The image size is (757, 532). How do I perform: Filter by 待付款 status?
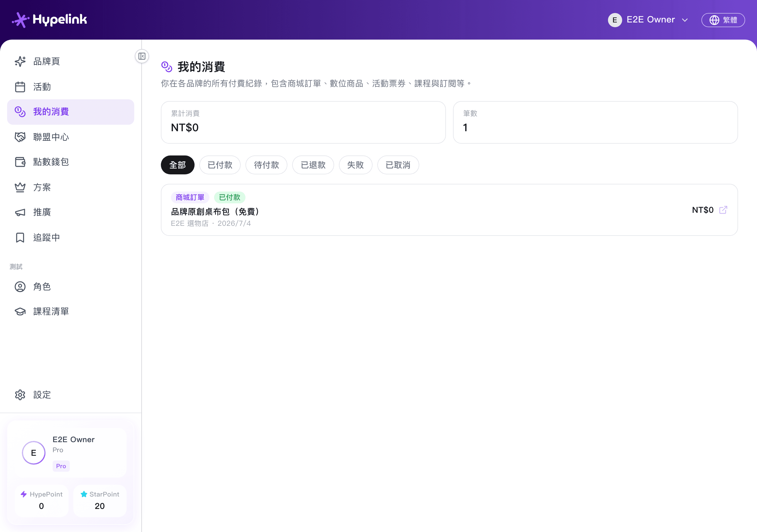[266, 165]
